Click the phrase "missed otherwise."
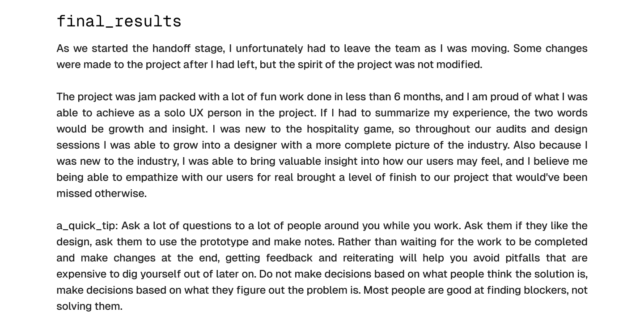The height and width of the screenshot is (325, 644). click(102, 193)
